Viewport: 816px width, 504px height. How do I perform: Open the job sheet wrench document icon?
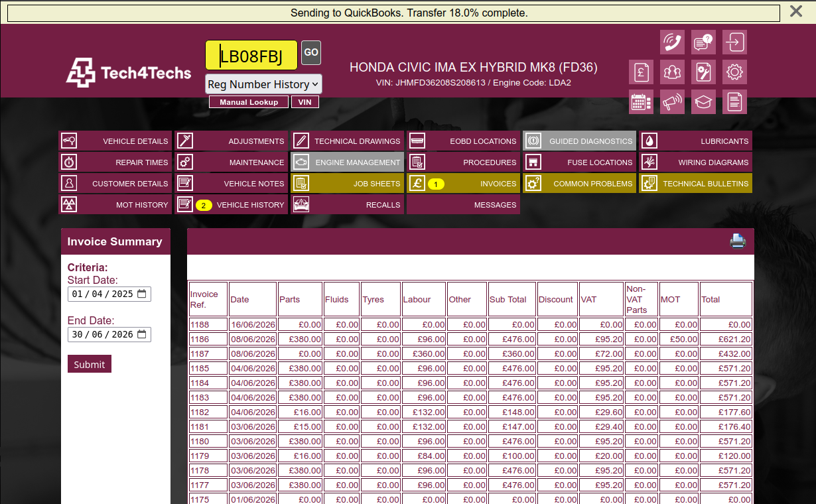pyautogui.click(x=703, y=72)
